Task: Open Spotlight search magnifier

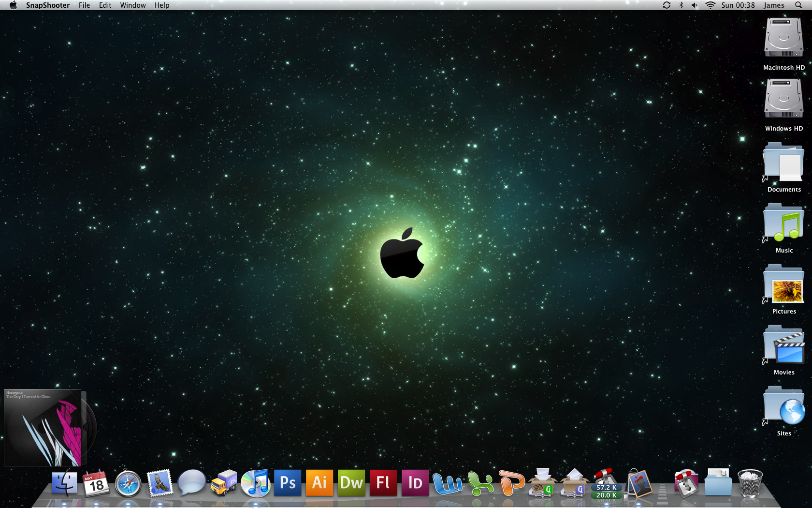Action: point(798,5)
